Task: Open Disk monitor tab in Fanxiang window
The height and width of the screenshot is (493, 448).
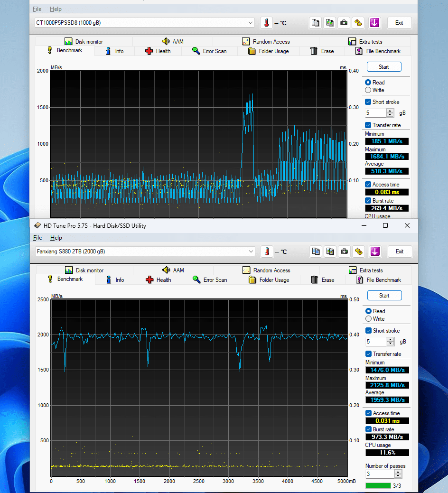Action: click(x=84, y=270)
